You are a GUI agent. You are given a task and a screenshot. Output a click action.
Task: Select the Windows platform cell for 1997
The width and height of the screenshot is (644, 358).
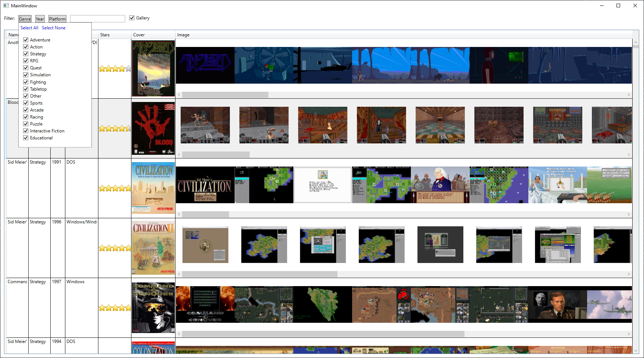point(82,308)
